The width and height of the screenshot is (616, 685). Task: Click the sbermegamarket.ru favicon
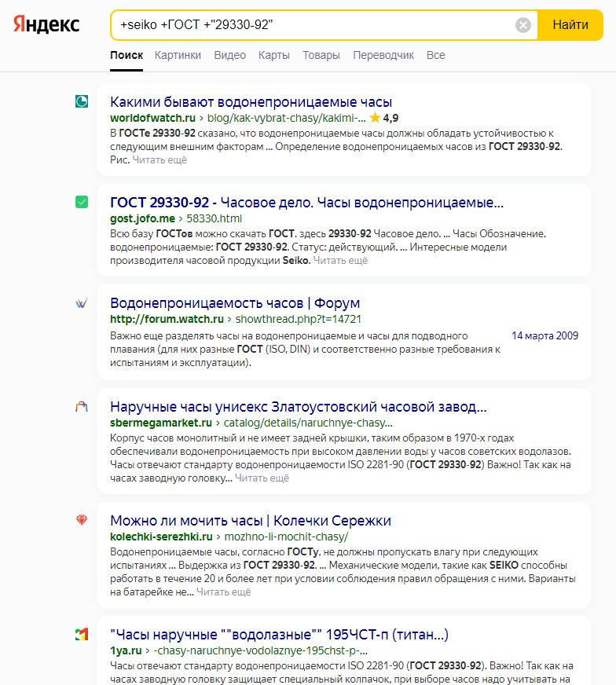pyautogui.click(x=82, y=407)
